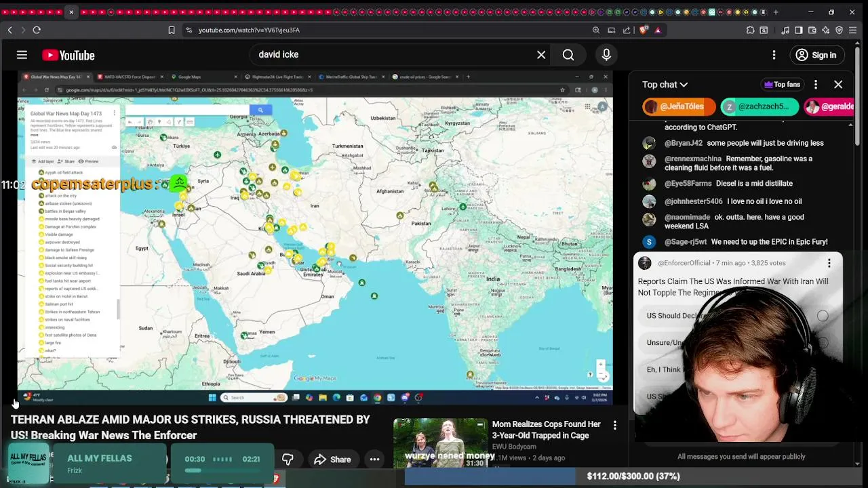868x488 pixels.
Task: Click @johnhester5406 chat message author
Action: 694,201
